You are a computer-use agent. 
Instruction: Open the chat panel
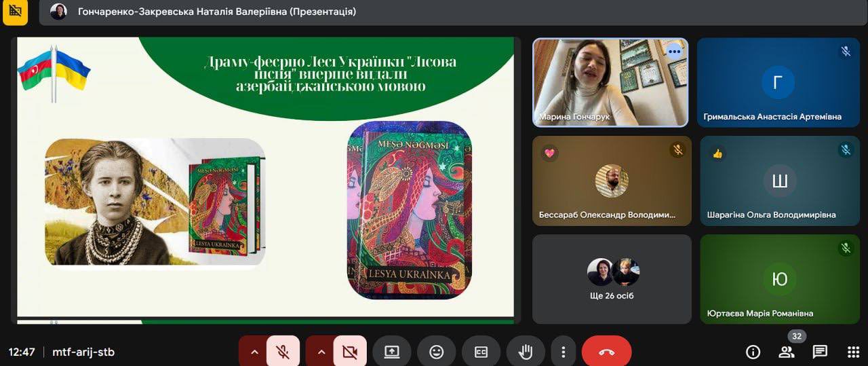820,352
